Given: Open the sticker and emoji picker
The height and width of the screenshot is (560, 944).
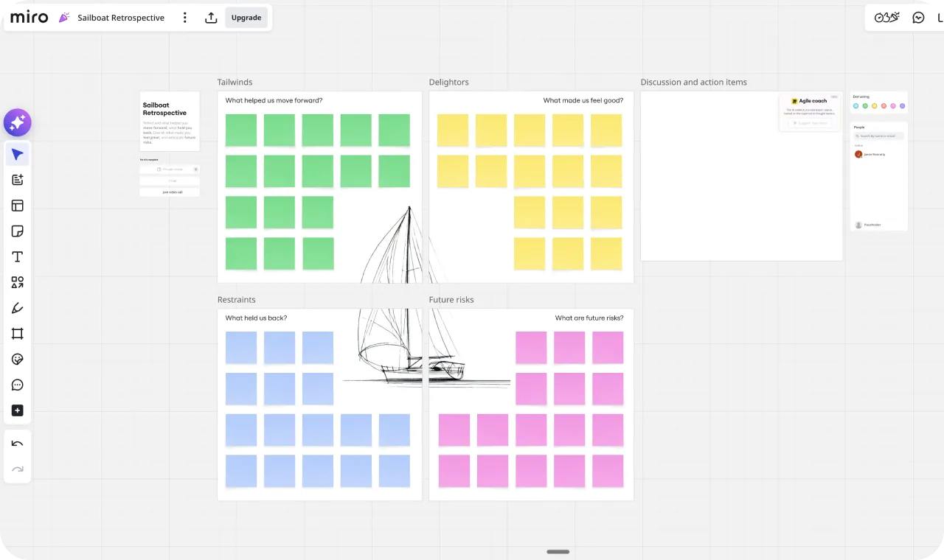Looking at the screenshot, I should [18, 360].
